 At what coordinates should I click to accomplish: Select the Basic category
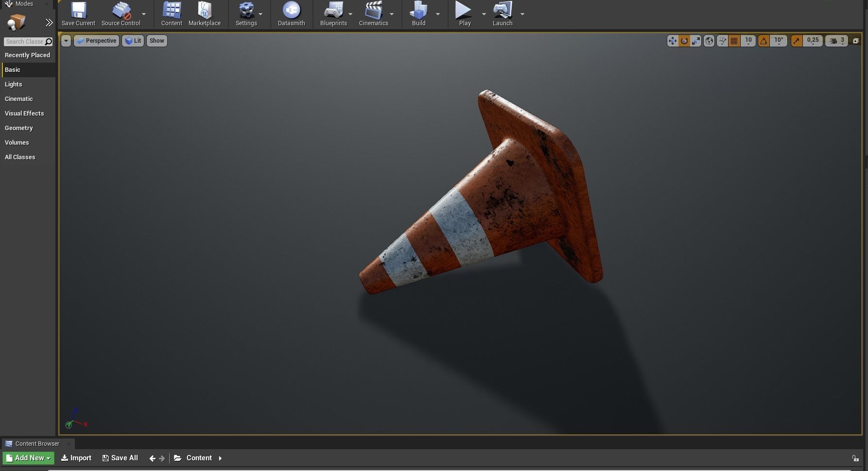pos(29,70)
